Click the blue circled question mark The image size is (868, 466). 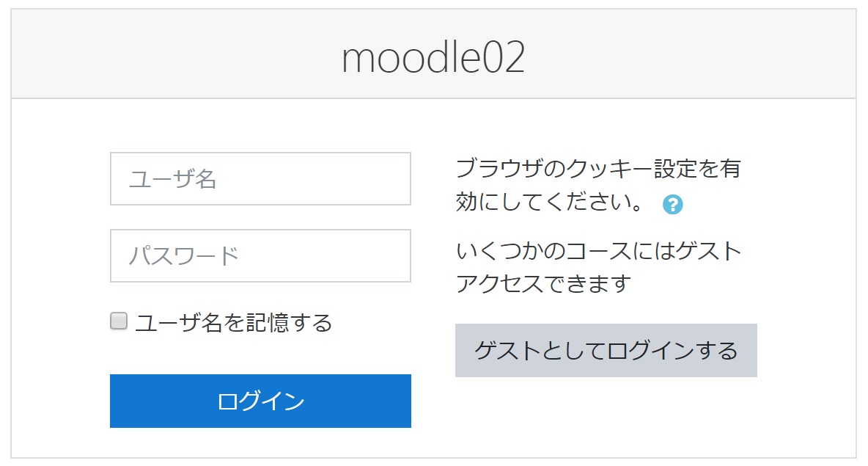(x=672, y=205)
